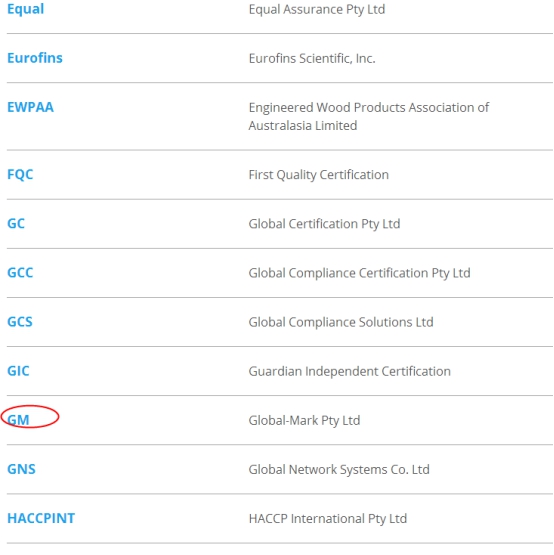Open the GIC link
The width and height of the screenshot is (554, 555).
point(18,371)
